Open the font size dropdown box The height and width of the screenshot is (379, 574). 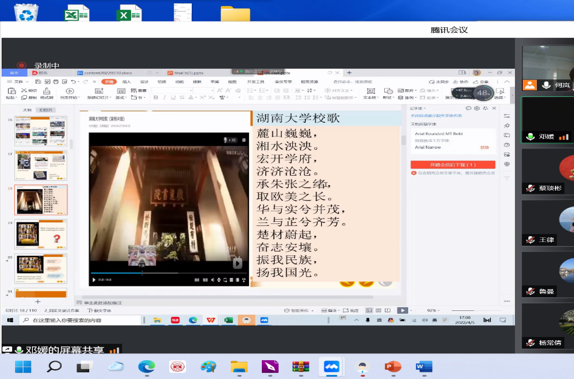203,90
